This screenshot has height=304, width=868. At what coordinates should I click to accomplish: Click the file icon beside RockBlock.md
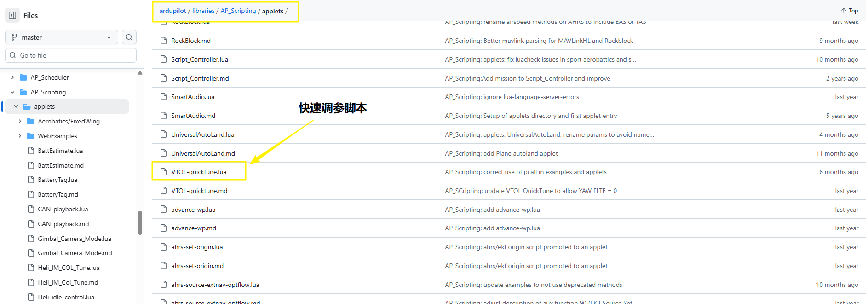163,41
